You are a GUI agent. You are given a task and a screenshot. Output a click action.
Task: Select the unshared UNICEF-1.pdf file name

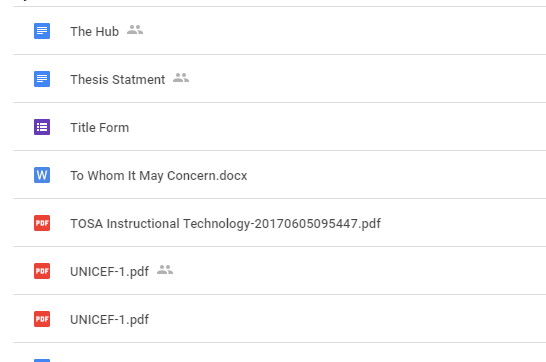click(x=110, y=320)
